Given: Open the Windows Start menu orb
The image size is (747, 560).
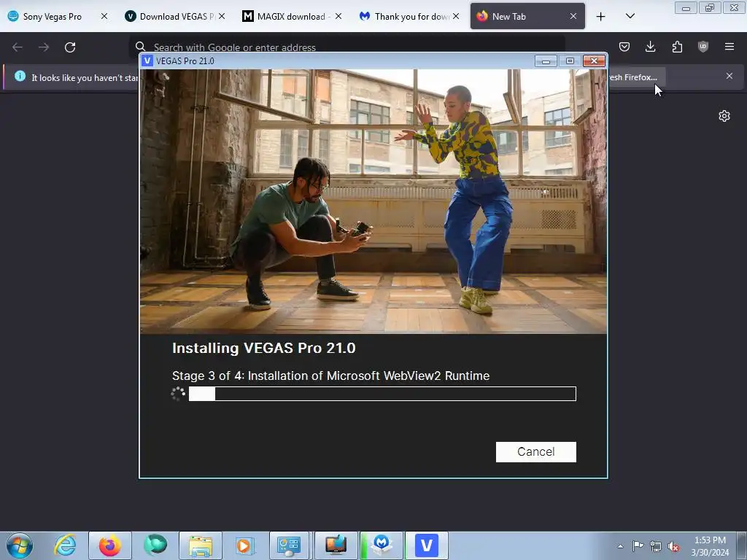Looking at the screenshot, I should [20, 545].
